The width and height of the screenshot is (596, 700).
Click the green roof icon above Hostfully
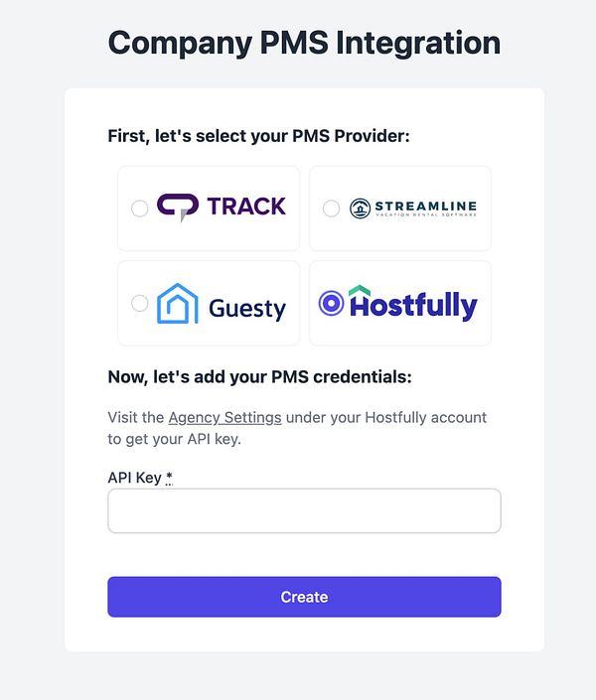[x=359, y=291]
